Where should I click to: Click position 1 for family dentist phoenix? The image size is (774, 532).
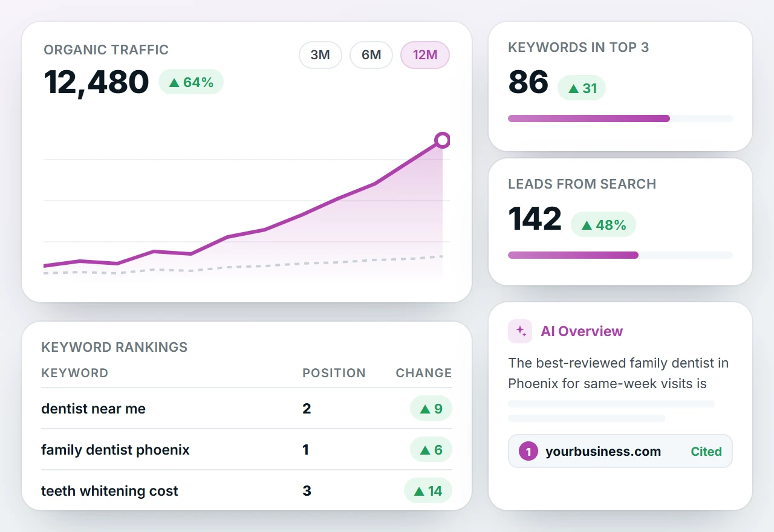point(306,450)
